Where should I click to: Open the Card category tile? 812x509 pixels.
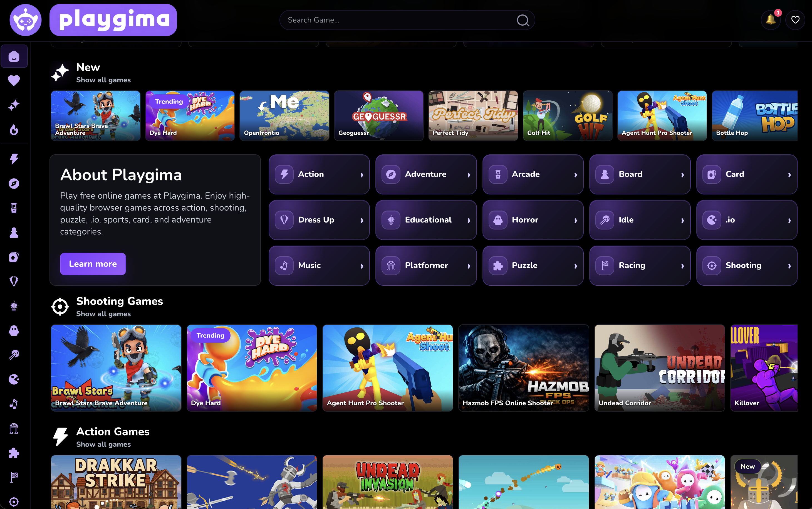pyautogui.click(x=746, y=174)
